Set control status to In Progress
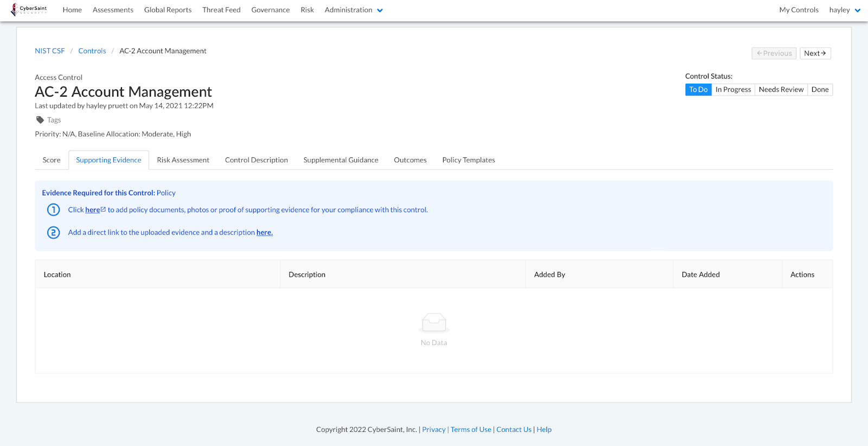The image size is (868, 446). [733, 90]
